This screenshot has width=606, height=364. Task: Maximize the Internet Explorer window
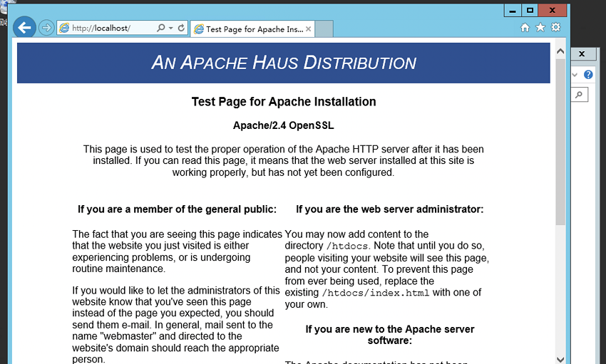click(530, 11)
